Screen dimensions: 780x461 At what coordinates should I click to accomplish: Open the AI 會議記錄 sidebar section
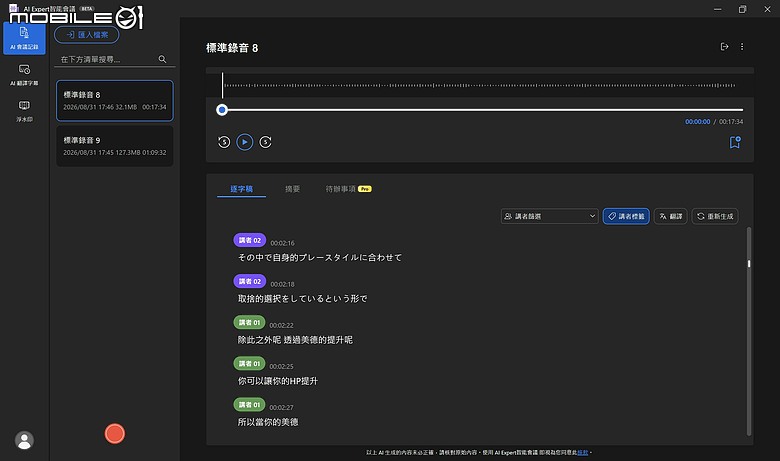(x=24, y=38)
